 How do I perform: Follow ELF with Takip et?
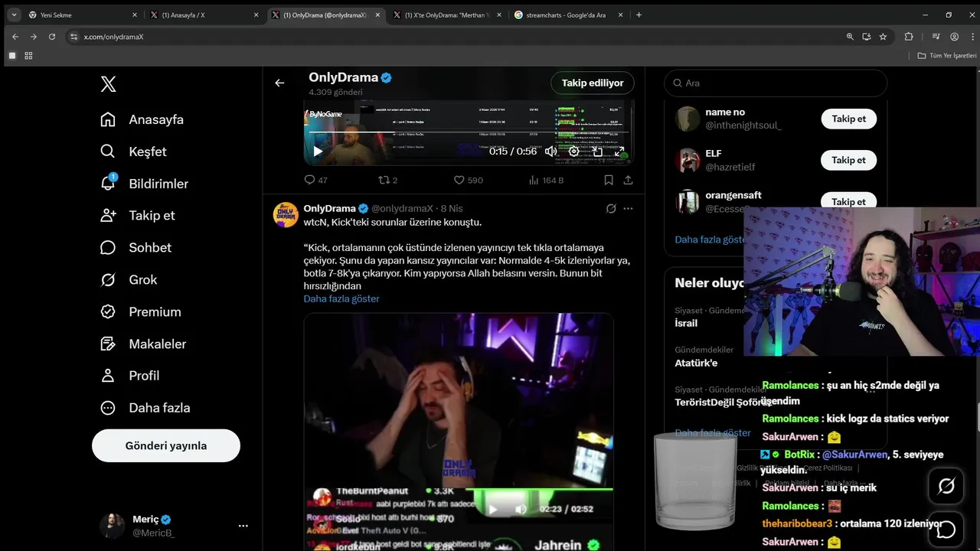pyautogui.click(x=848, y=160)
